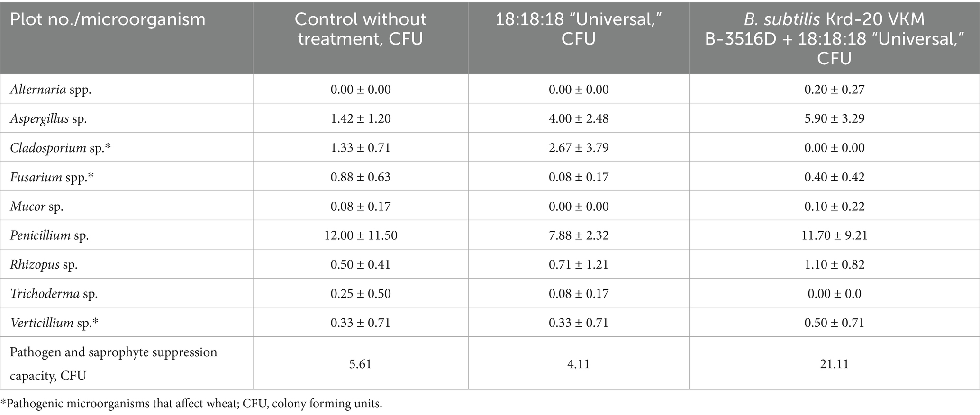
Task: Click the Verticillium sp.* row label
Action: click(x=54, y=323)
